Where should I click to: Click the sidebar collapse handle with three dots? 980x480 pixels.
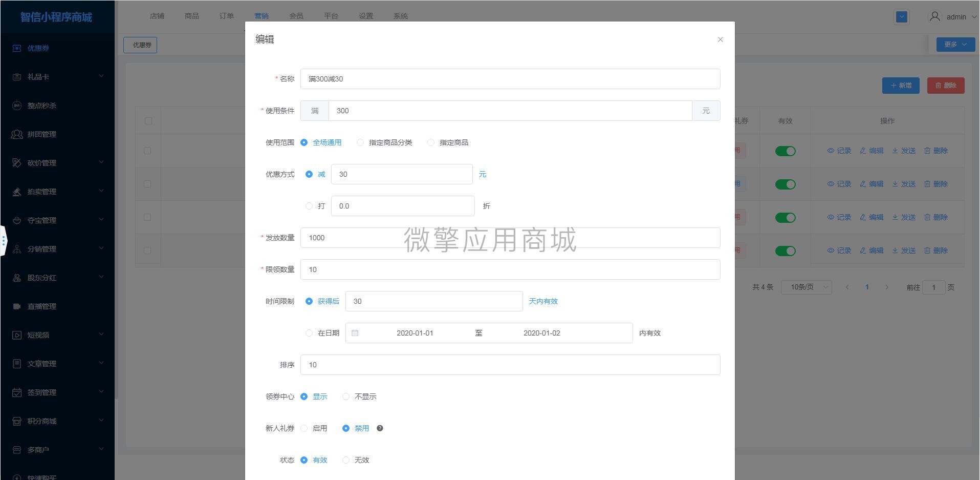pyautogui.click(x=3, y=240)
